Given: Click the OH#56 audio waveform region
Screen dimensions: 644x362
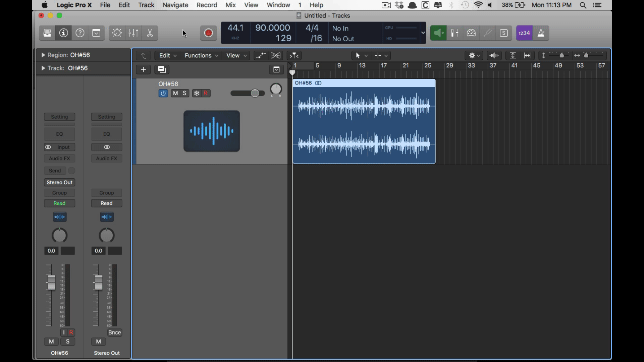Looking at the screenshot, I should tap(364, 122).
